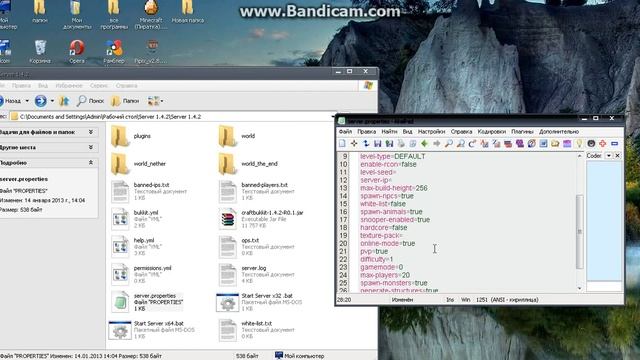Select the 'Start Server x64.bat' file
This screenshot has width=640, height=360.
click(151, 330)
